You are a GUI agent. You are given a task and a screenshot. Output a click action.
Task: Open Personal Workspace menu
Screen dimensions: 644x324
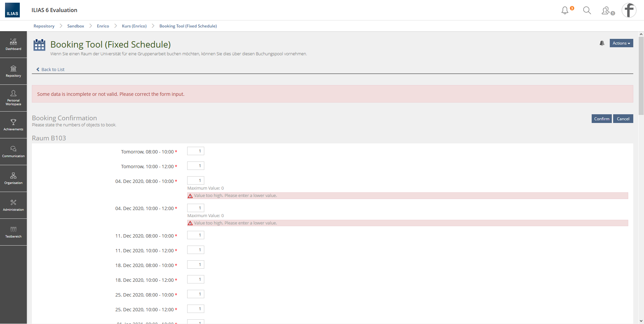pos(13,98)
